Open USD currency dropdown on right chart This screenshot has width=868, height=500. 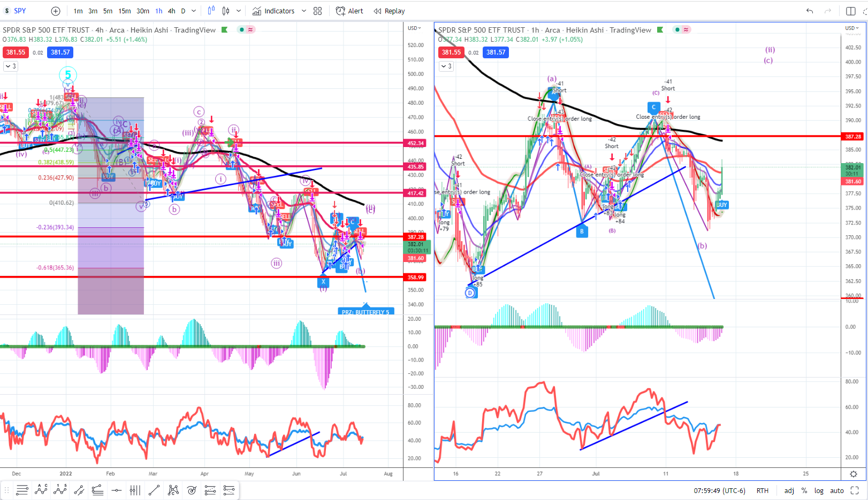851,28
